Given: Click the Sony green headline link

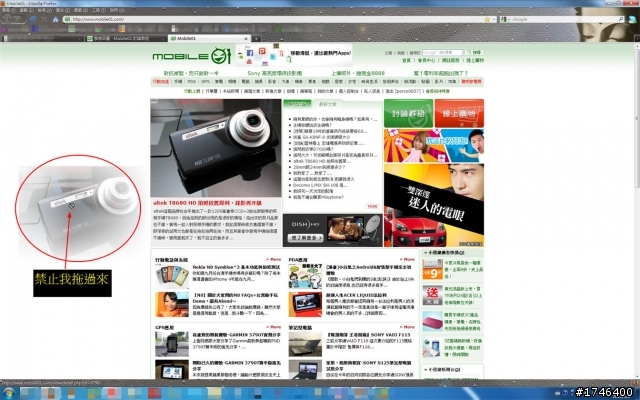Looking at the screenshot, I should pos(275,73).
